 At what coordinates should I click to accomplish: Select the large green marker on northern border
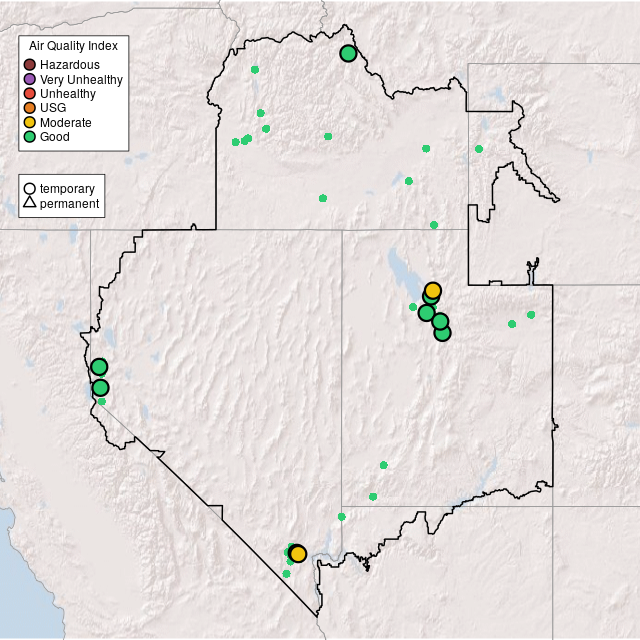click(x=348, y=54)
